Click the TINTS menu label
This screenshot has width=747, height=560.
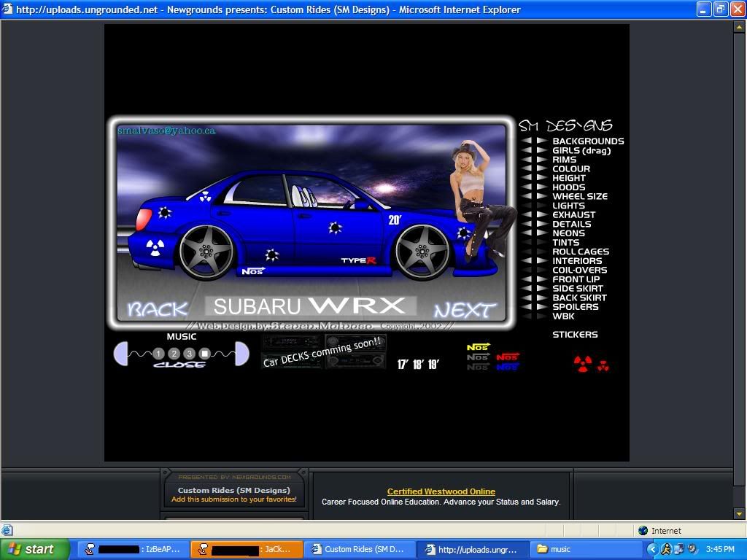tap(565, 242)
